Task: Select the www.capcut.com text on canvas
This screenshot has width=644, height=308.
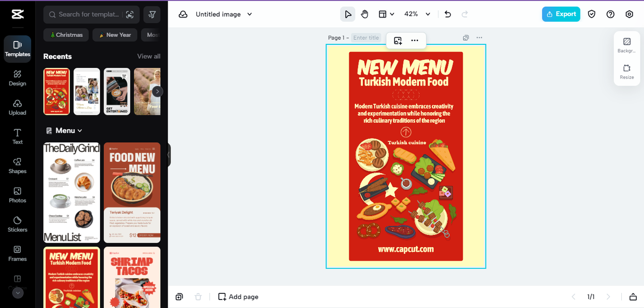Action: point(406,249)
